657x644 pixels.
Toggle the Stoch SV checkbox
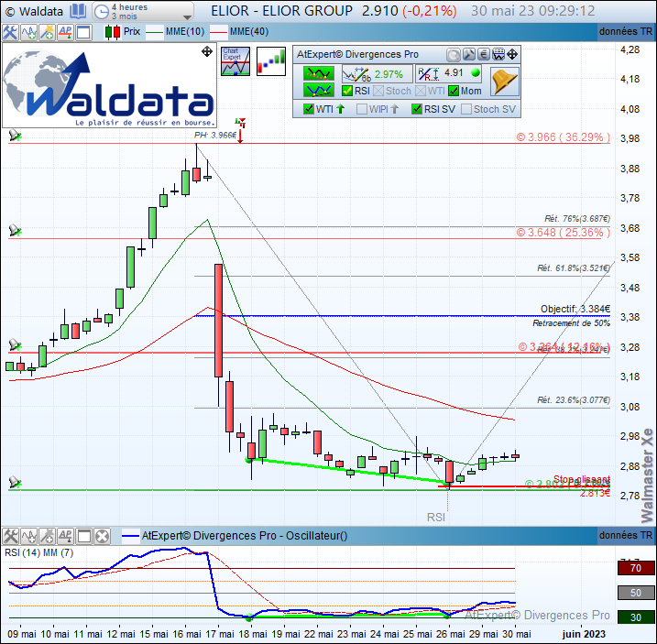click(x=465, y=109)
